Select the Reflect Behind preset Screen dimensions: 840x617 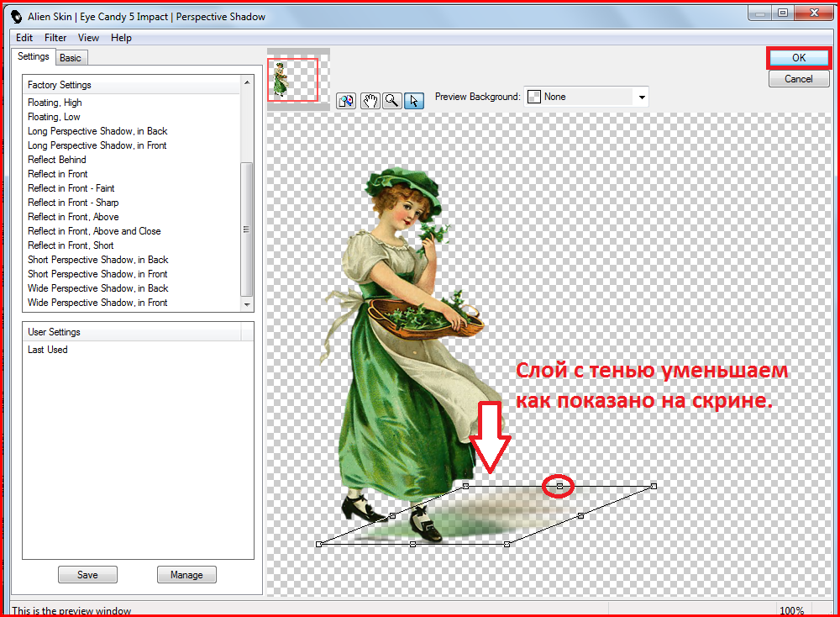pos(57,160)
